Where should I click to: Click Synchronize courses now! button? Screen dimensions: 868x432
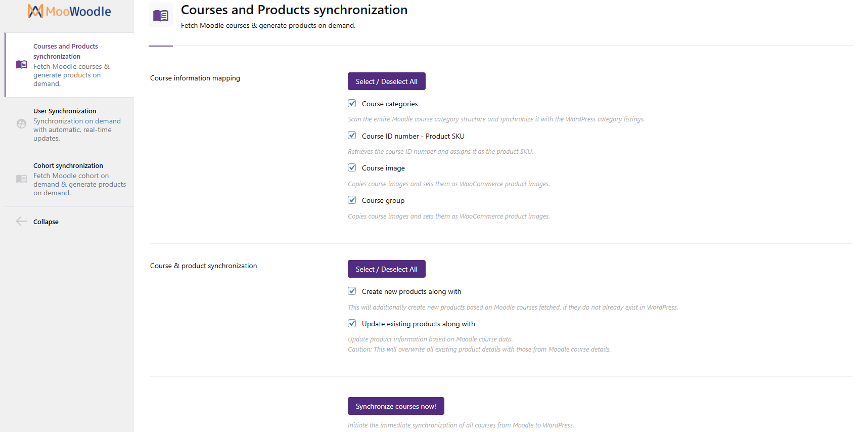coord(396,406)
